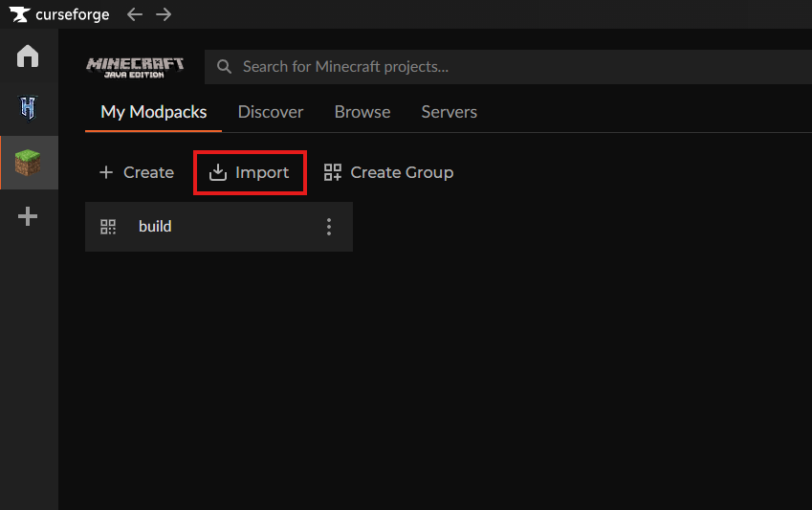
Task: Open the build group three-dot menu
Action: pos(329,227)
